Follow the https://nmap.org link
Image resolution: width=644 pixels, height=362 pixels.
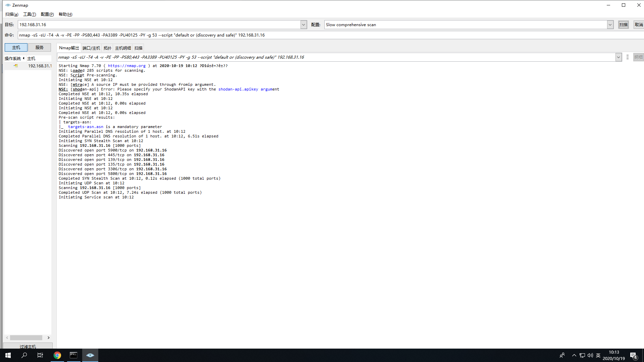126,66
